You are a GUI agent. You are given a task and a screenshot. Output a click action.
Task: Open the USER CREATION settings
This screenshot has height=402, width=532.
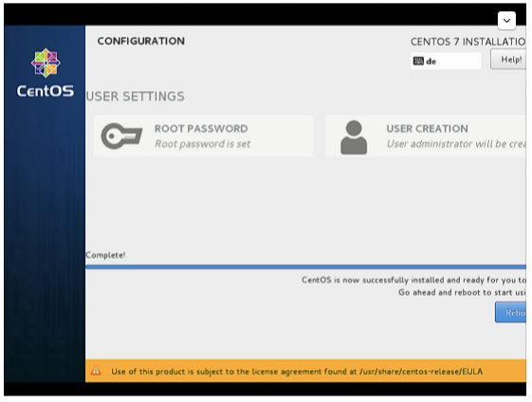(x=426, y=136)
